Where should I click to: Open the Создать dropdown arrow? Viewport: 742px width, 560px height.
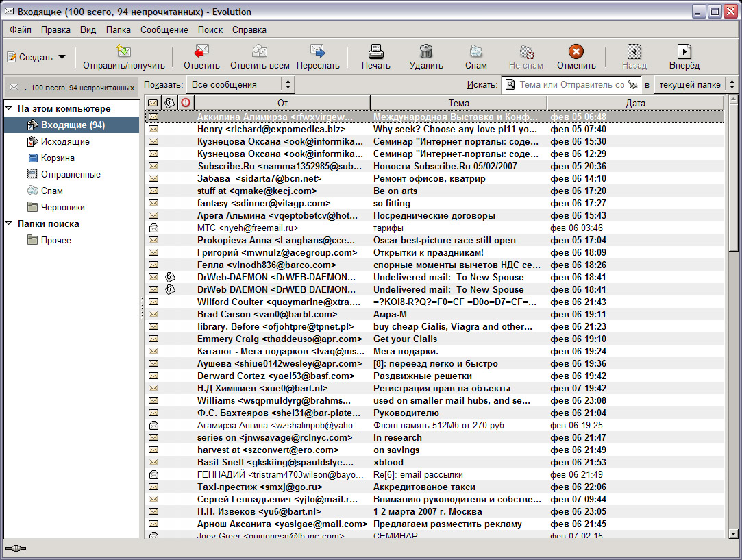tap(62, 57)
